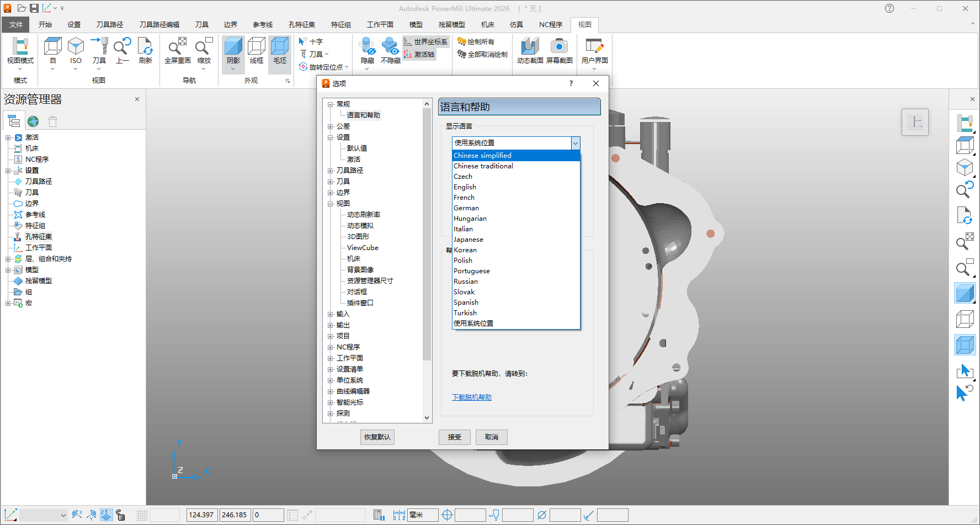The width and height of the screenshot is (980, 525).
Task: Select Japanese in language list
Action: click(x=516, y=239)
